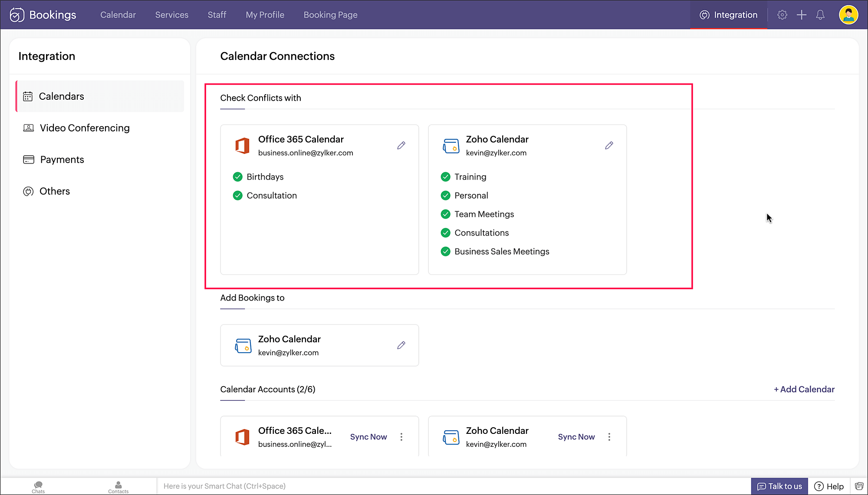Click Office 365 logo in Calendar Accounts

click(x=242, y=437)
